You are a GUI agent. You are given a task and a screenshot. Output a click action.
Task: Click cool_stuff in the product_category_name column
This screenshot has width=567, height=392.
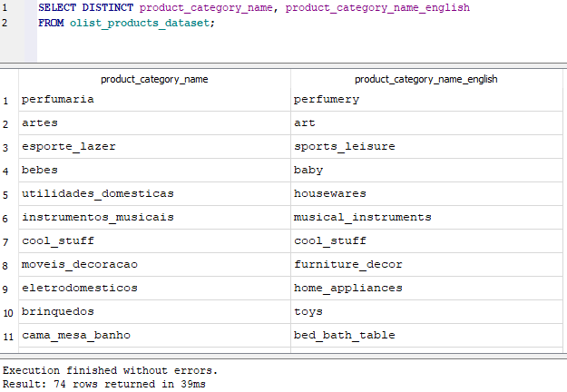[154, 241]
